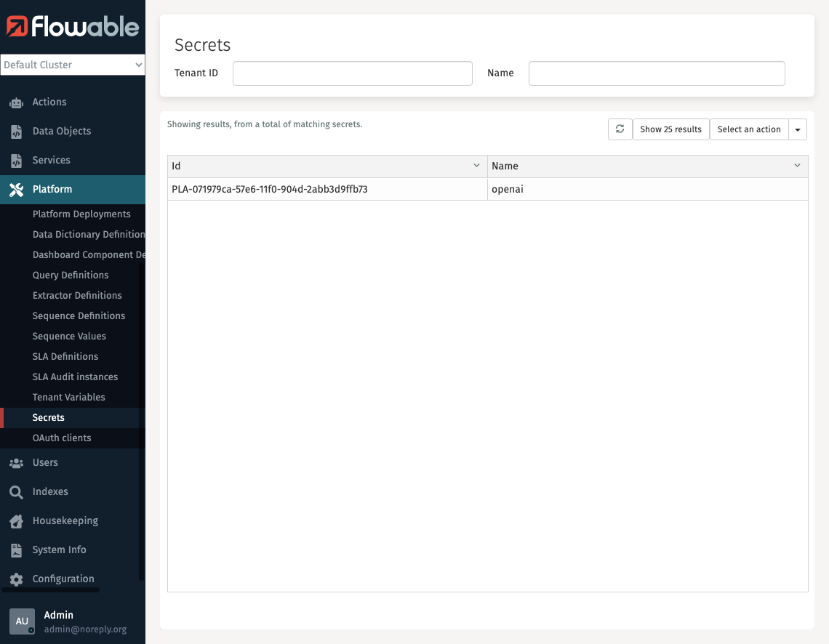The width and height of the screenshot is (829, 644).
Task: Open Indexes via the magnifier icon
Action: [17, 491]
